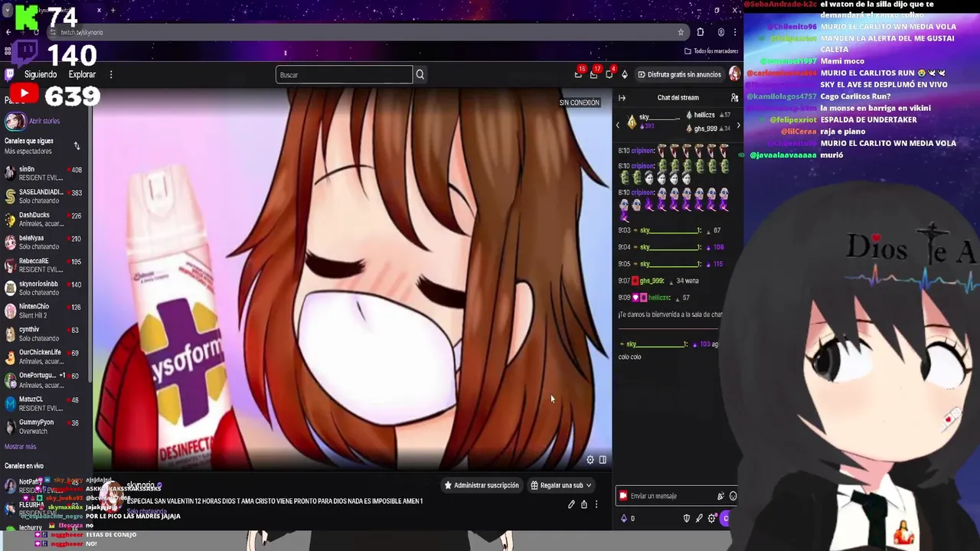Open the bits cheer icon in chat input
This screenshot has height=551, width=980.
coord(720,496)
